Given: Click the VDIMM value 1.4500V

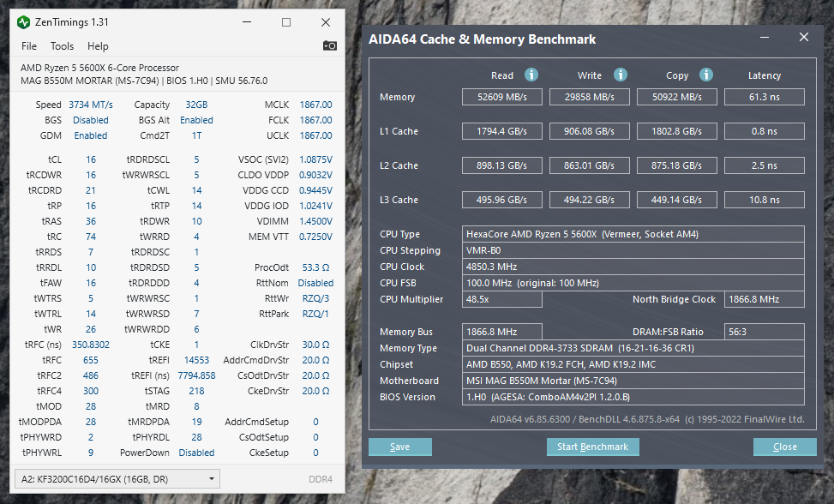Looking at the screenshot, I should [x=315, y=221].
